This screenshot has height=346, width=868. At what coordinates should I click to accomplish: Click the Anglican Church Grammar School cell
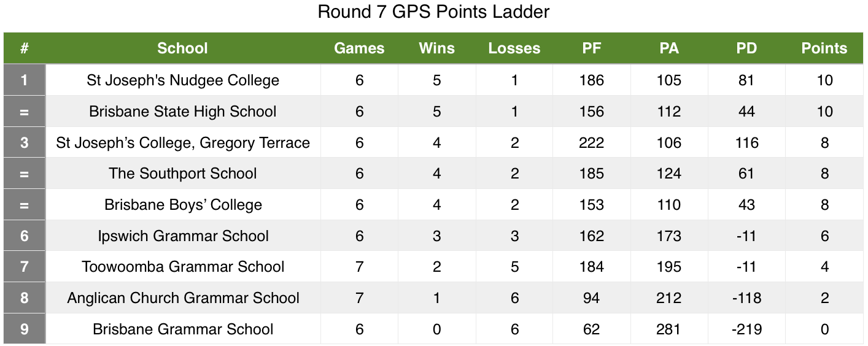click(183, 298)
